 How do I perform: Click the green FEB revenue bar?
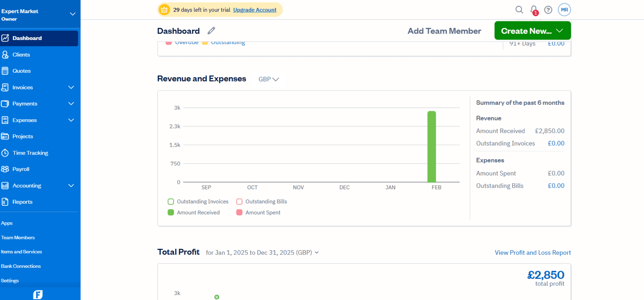point(431,147)
